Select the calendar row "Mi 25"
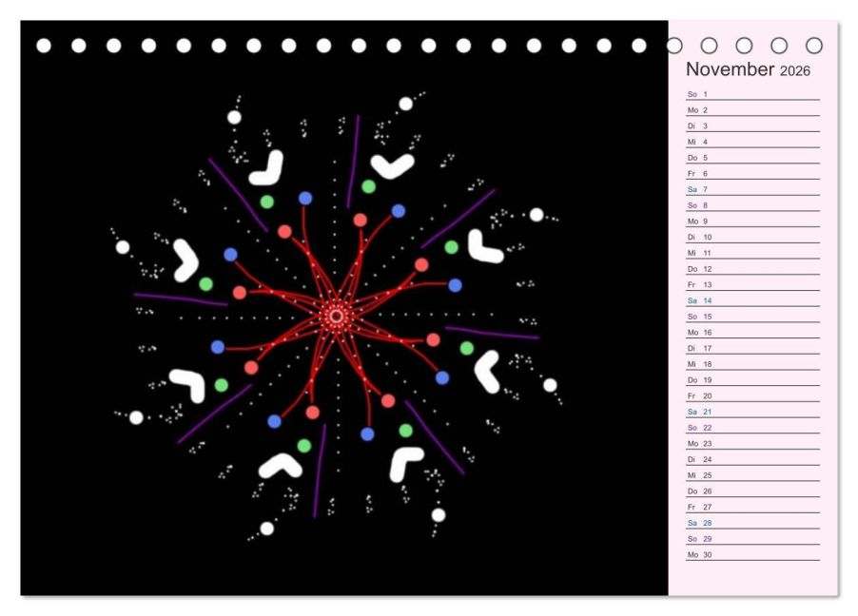 click(753, 475)
